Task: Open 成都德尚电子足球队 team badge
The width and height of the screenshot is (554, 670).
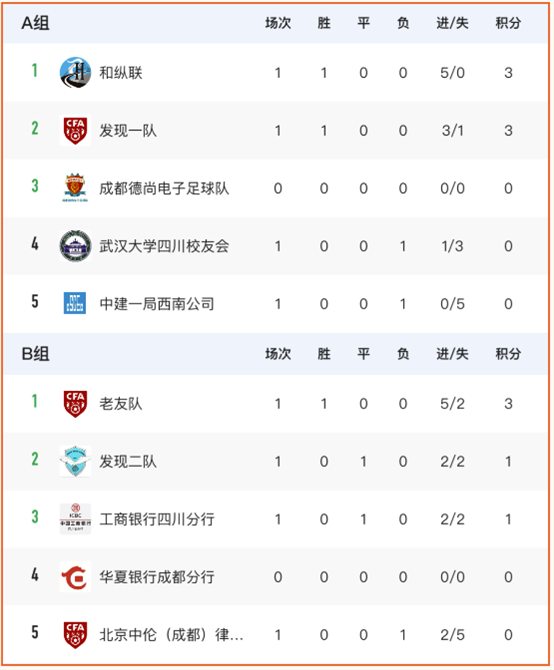Action: pos(75,188)
